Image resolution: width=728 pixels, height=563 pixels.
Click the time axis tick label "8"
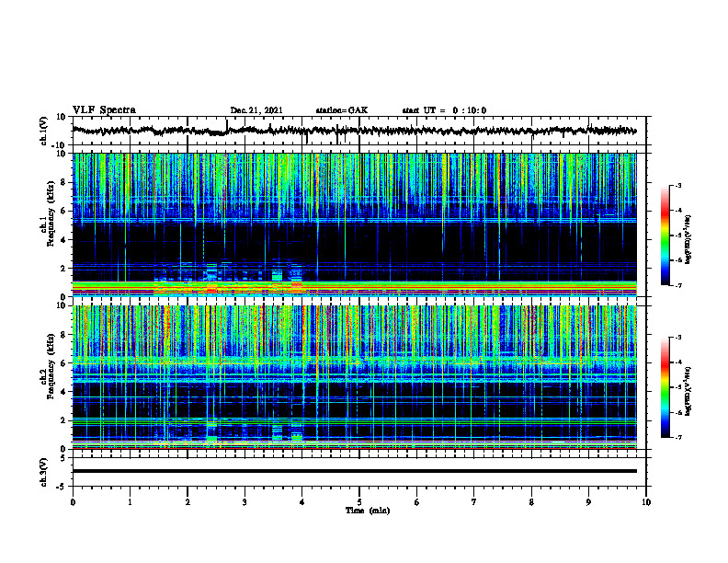[x=531, y=502]
